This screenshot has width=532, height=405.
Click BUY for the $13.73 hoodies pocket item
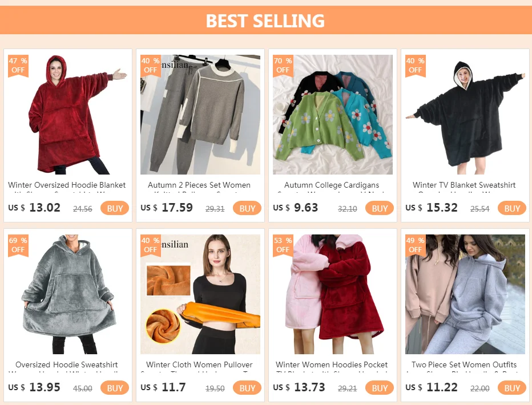(x=380, y=388)
